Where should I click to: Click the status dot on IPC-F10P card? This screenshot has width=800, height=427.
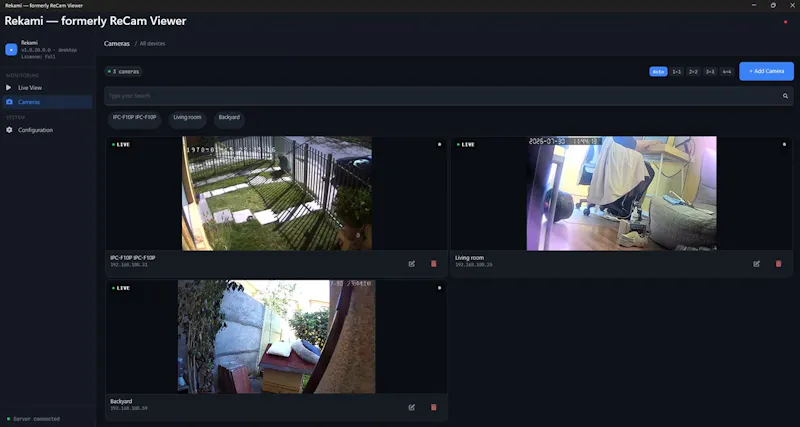[439, 144]
